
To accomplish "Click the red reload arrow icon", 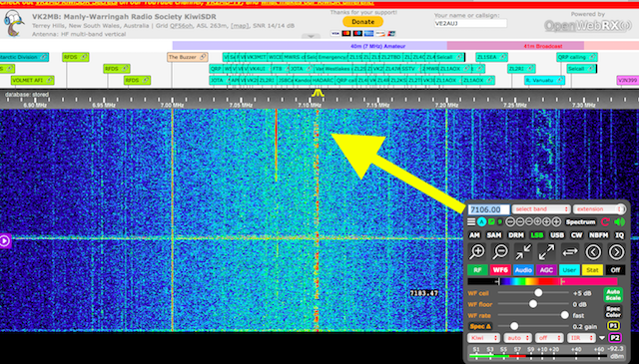I will [605, 222].
